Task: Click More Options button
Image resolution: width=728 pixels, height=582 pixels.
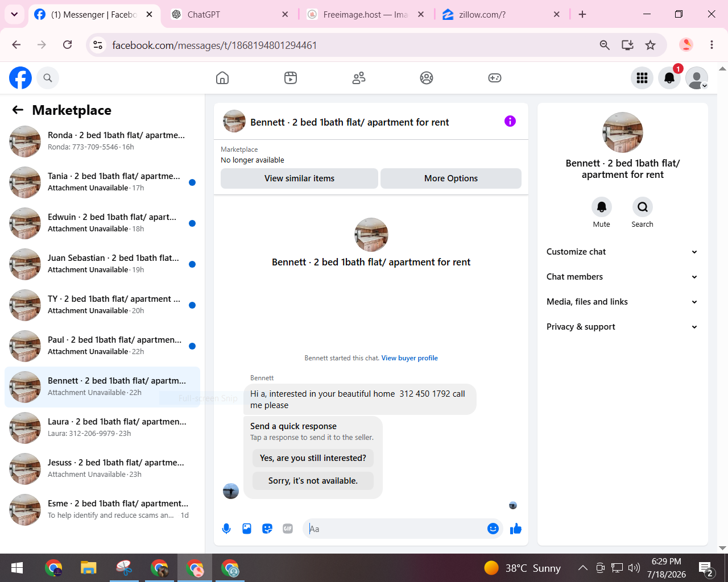Action: tap(451, 178)
